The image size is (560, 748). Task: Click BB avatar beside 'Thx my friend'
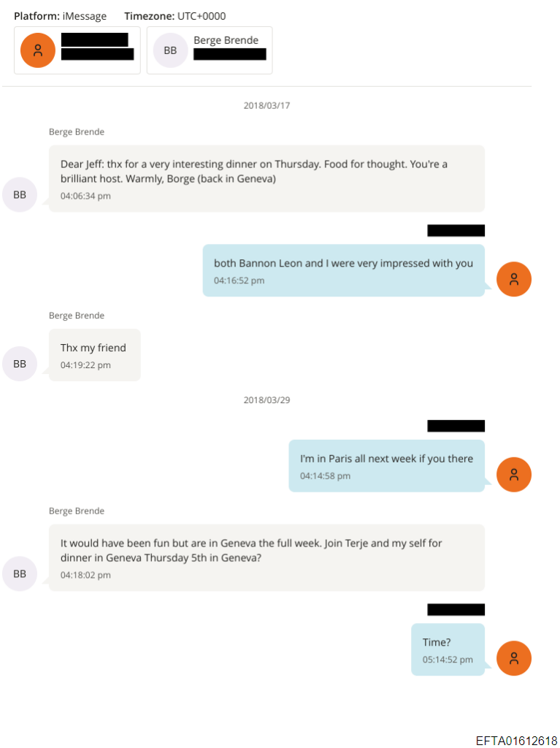pos(20,364)
